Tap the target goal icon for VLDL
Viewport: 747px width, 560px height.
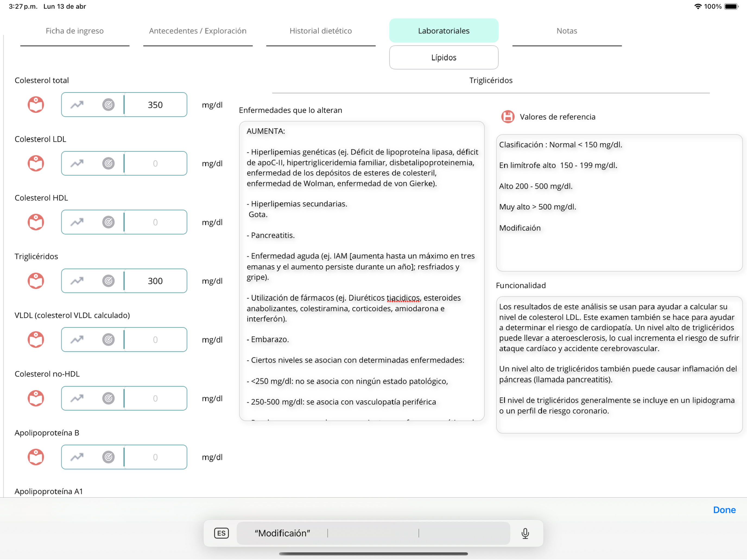coord(108,340)
